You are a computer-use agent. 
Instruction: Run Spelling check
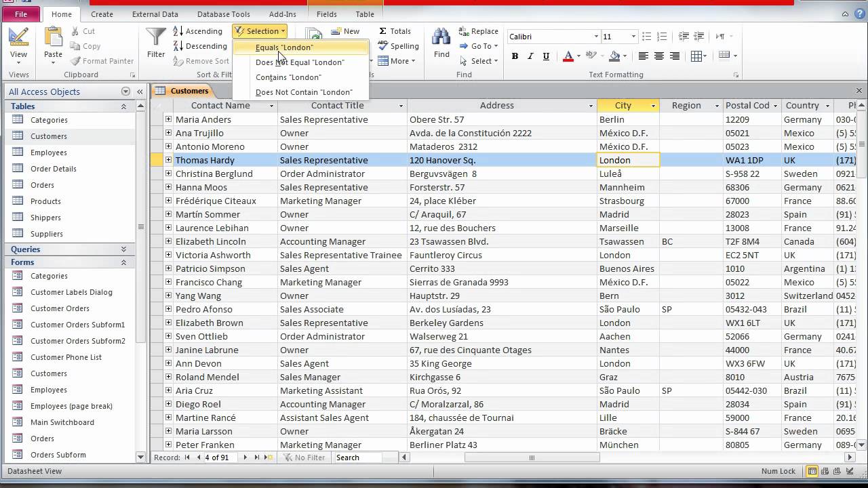(399, 46)
